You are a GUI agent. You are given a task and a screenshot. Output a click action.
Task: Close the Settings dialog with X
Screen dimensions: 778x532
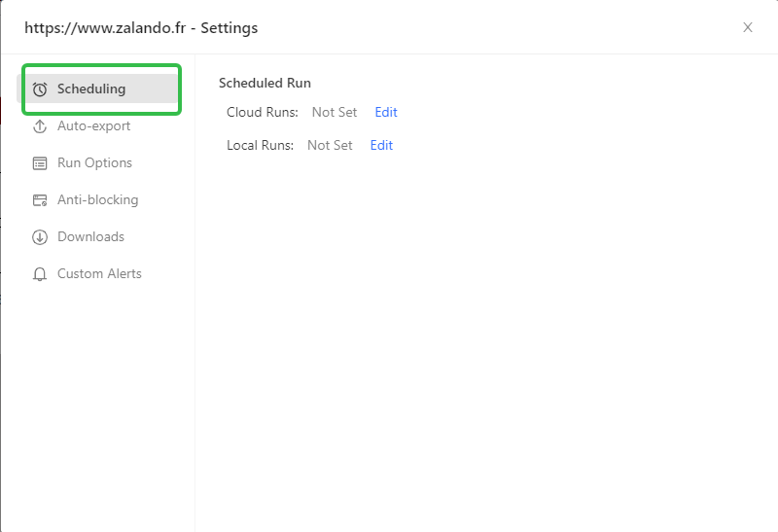(x=748, y=27)
